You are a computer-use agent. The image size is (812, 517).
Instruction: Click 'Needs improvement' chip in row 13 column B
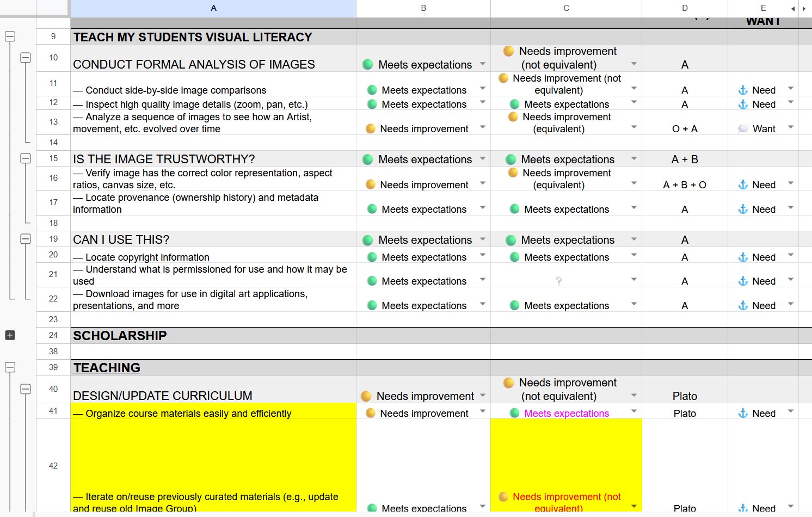417,128
